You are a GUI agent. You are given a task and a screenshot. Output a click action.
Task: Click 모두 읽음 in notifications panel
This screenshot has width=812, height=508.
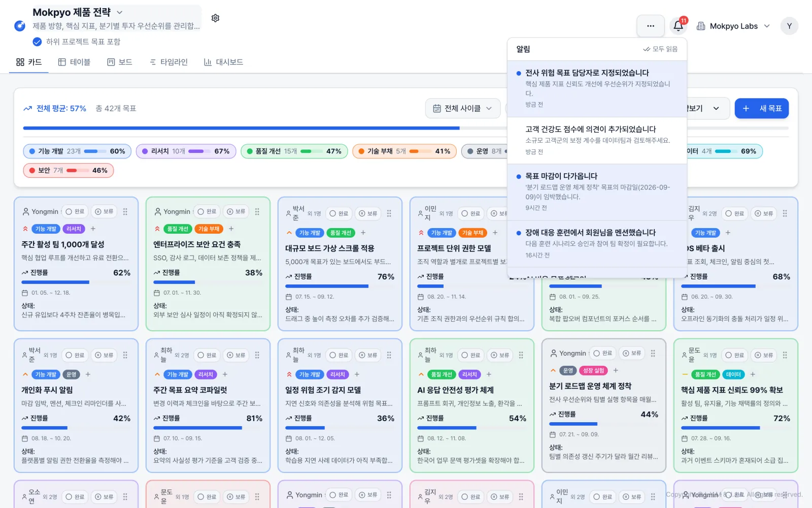660,49
